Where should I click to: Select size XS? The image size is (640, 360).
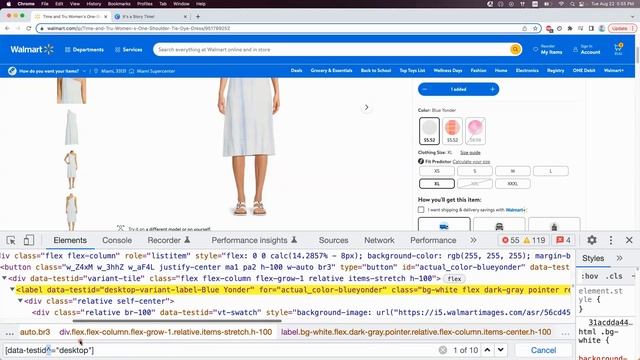pos(437,171)
